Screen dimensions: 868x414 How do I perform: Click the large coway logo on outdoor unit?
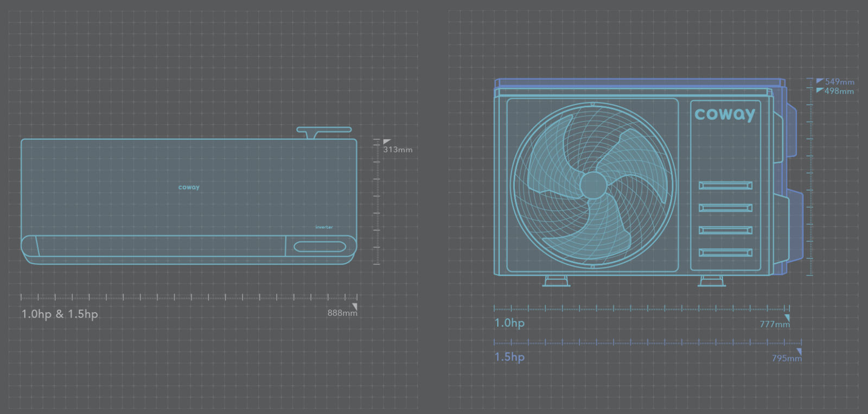pos(725,114)
